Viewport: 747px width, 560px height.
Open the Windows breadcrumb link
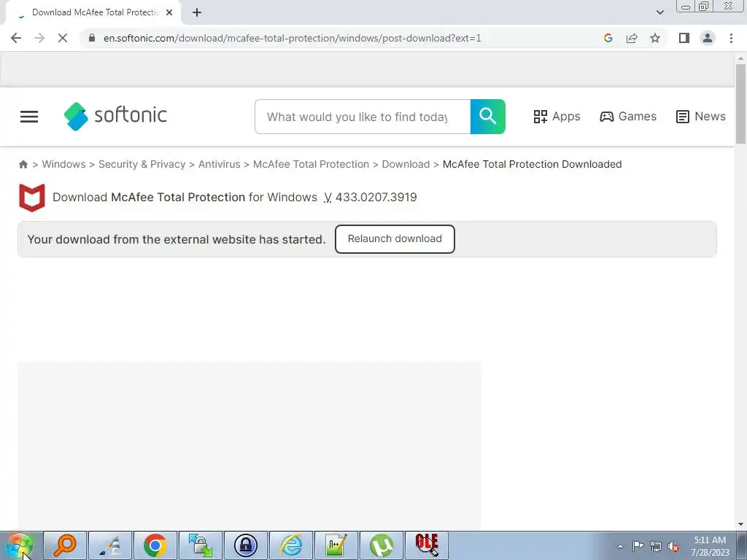[x=64, y=164]
